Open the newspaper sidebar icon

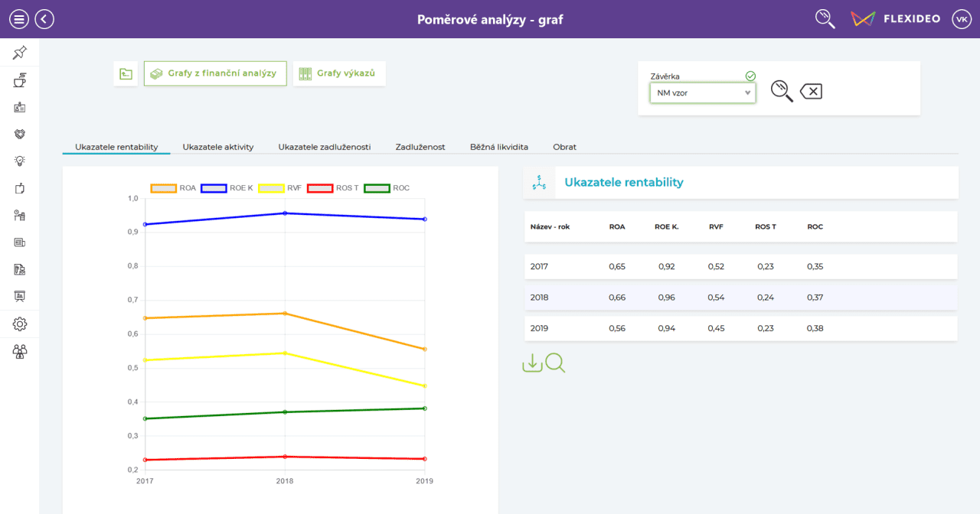pos(20,242)
